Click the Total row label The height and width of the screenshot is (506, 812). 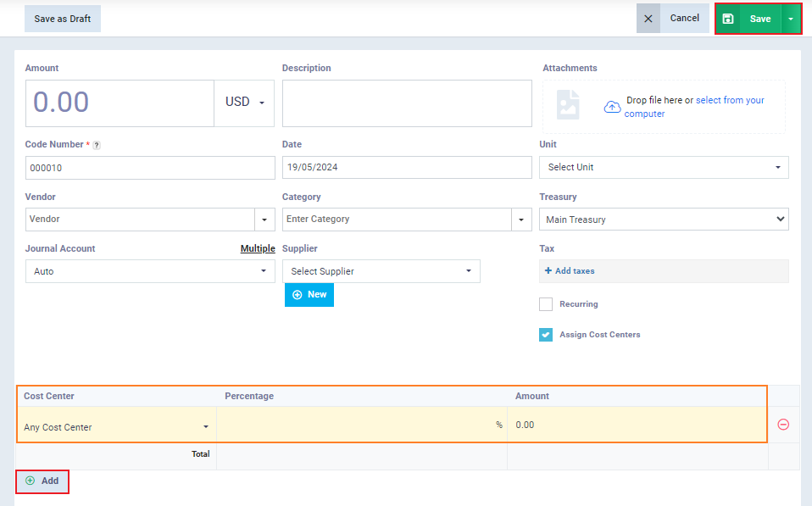[x=201, y=454]
